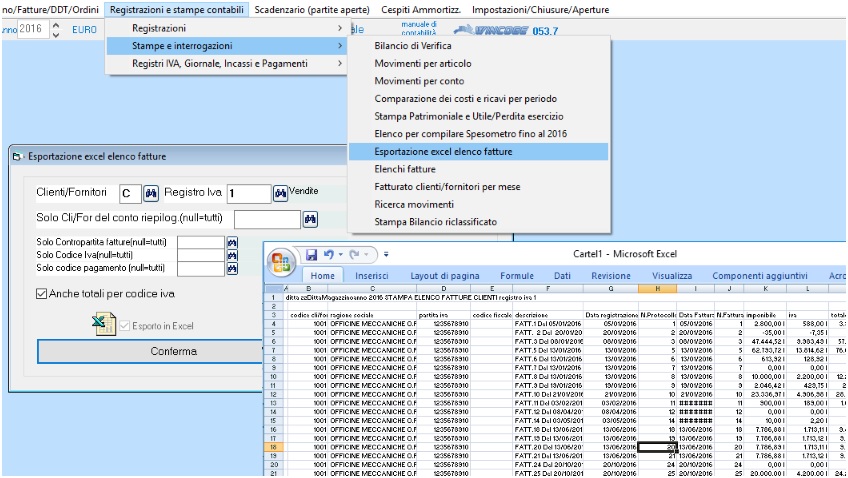848x478 pixels.
Task: Select Fatturato clienti/fornitori per mese
Action: tap(479, 187)
